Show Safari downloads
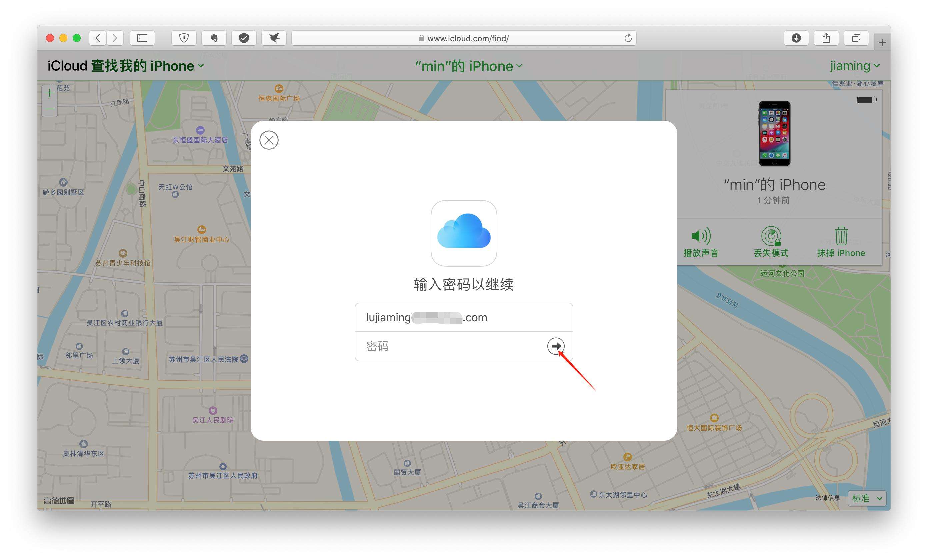The height and width of the screenshot is (560, 928). pos(796,38)
